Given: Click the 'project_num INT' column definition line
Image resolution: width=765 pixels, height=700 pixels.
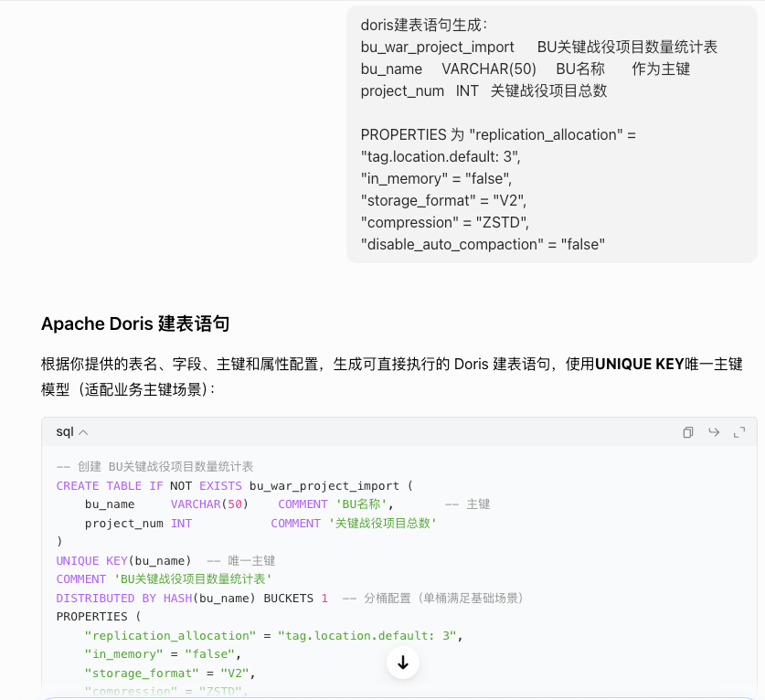Looking at the screenshot, I should coord(260,524).
